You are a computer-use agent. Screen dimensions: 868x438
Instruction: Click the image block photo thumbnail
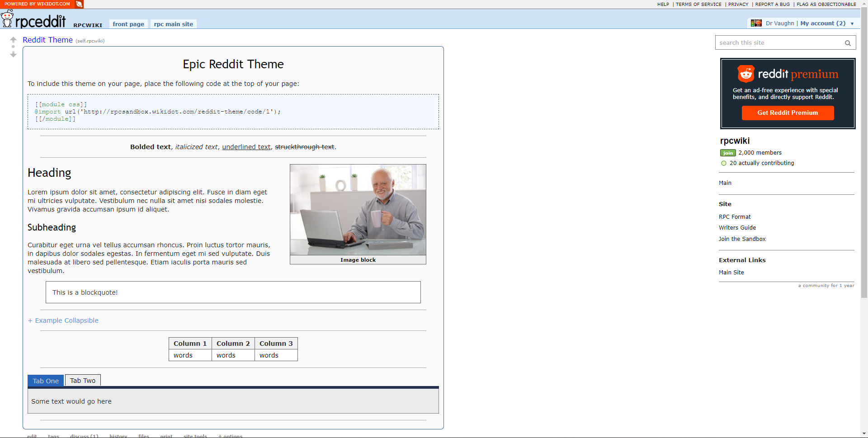click(x=358, y=210)
